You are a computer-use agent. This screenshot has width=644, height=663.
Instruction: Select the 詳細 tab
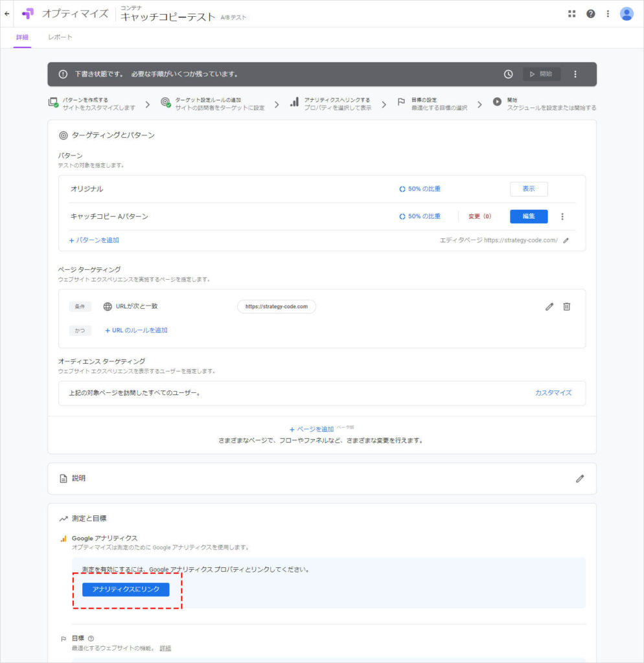23,38
